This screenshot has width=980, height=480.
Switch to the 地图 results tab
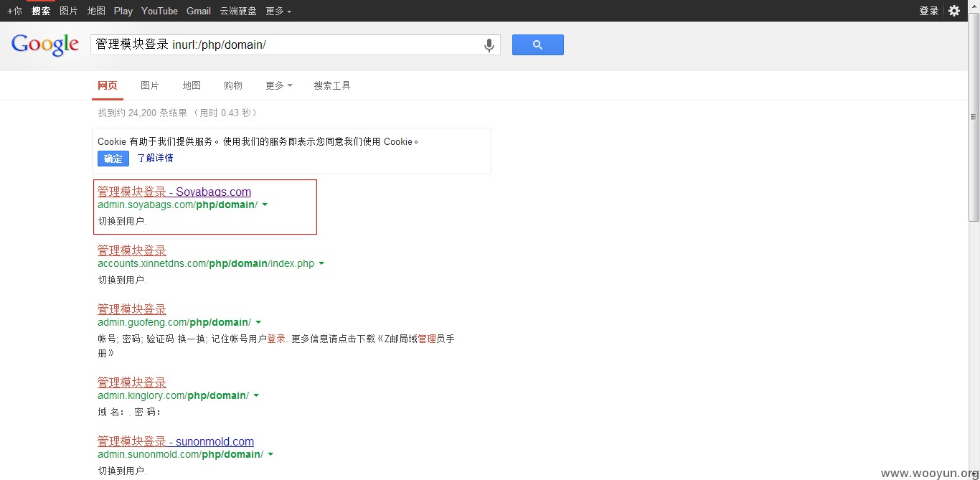pos(192,85)
